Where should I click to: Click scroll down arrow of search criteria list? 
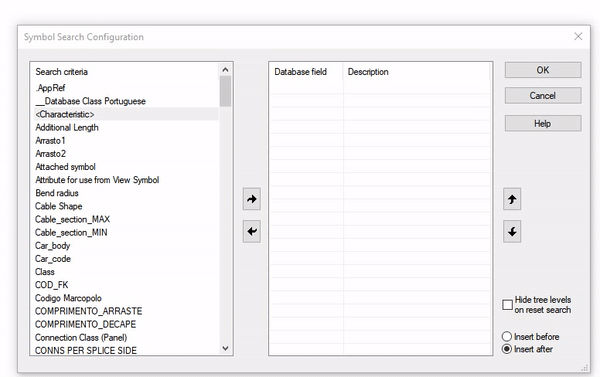point(225,348)
